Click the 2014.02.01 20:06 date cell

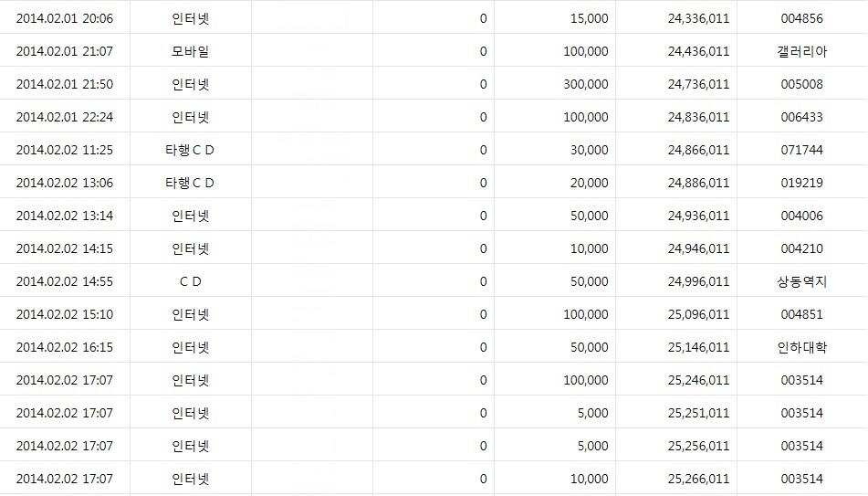[x=65, y=18]
